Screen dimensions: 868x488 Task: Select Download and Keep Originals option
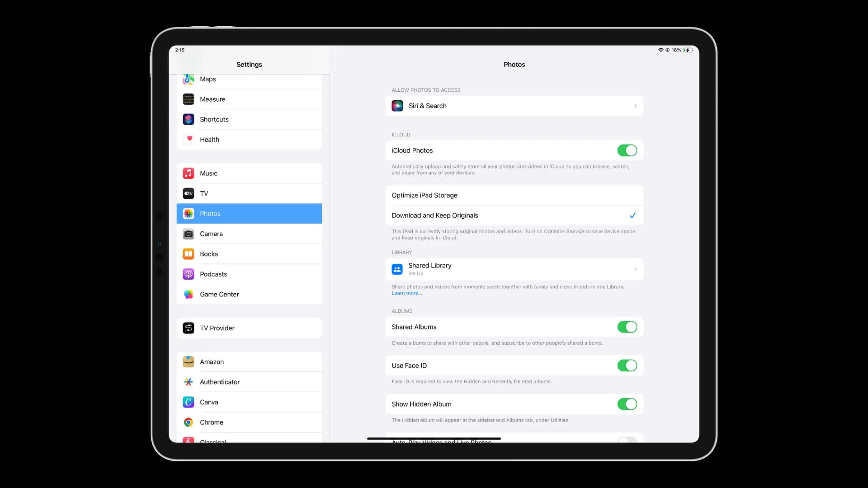[514, 215]
